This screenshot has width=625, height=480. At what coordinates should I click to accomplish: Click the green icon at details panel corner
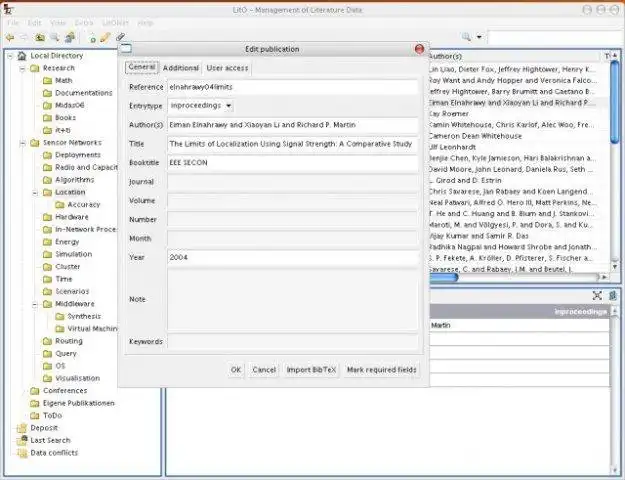pyautogui.click(x=613, y=295)
